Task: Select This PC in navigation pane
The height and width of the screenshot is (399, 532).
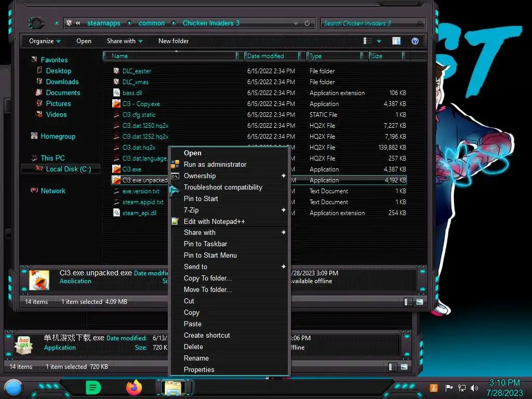Action: tap(52, 158)
